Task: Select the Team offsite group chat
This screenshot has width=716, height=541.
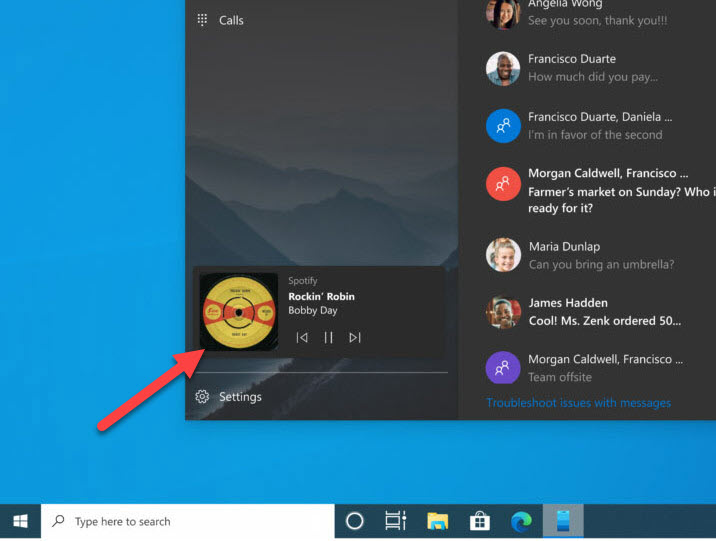Action: [600, 368]
